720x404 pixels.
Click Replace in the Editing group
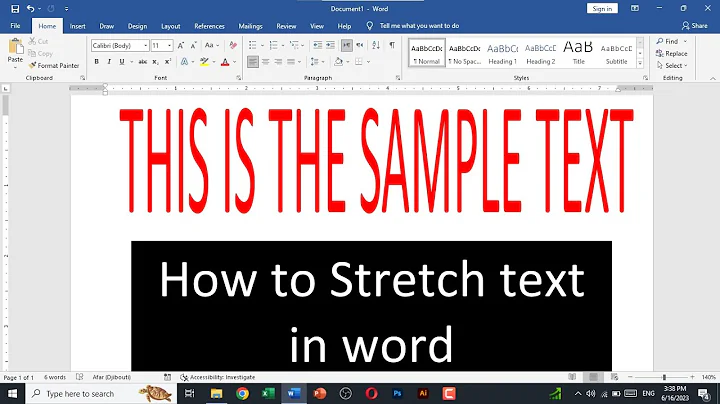(671, 53)
